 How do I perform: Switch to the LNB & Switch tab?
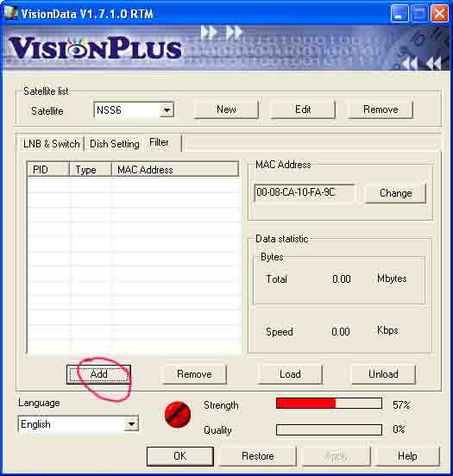click(x=52, y=144)
